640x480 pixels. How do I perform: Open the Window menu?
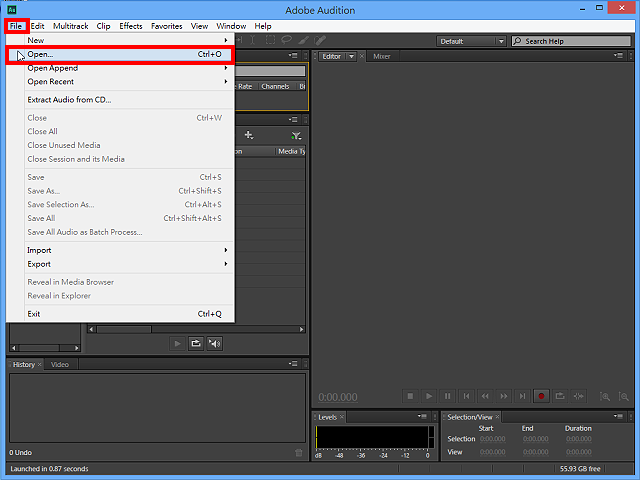(231, 26)
